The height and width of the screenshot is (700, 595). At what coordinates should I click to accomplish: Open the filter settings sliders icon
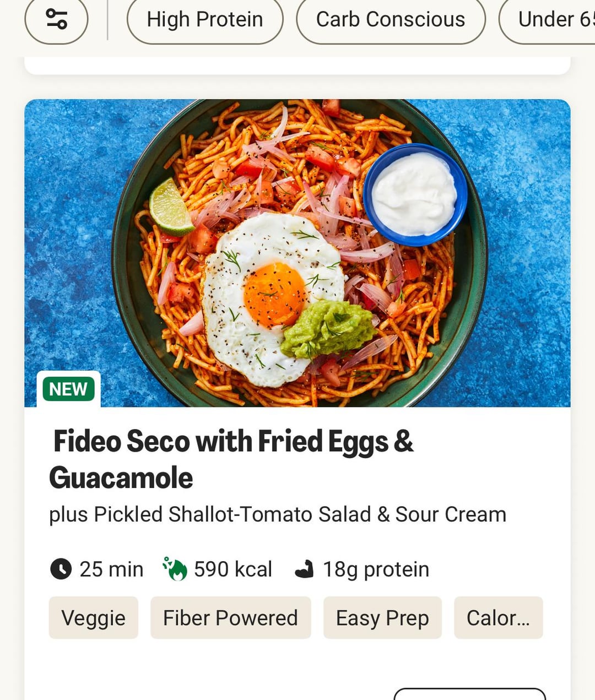coord(56,20)
